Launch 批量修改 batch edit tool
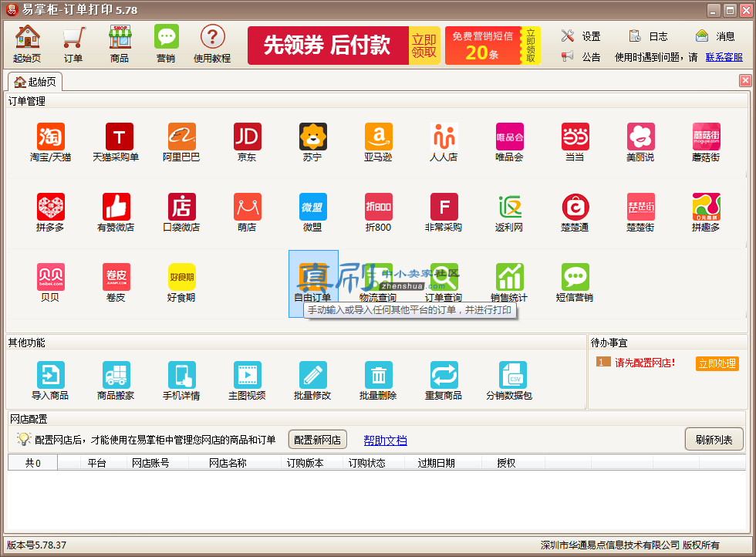 point(312,381)
